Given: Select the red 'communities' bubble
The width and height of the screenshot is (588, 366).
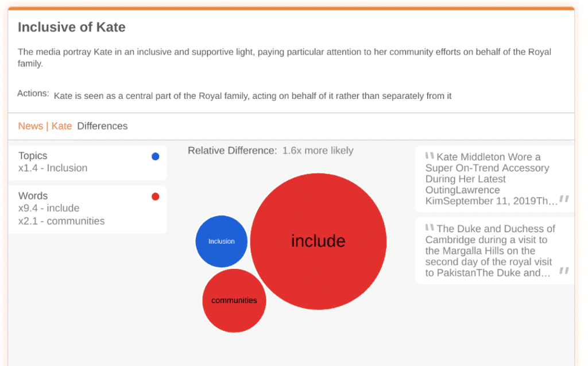Looking at the screenshot, I should [x=234, y=300].
